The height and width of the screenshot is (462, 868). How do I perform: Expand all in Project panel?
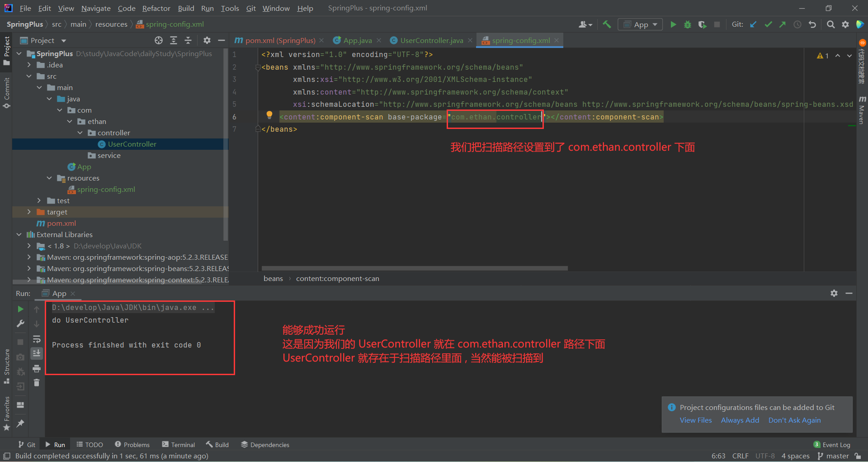174,40
